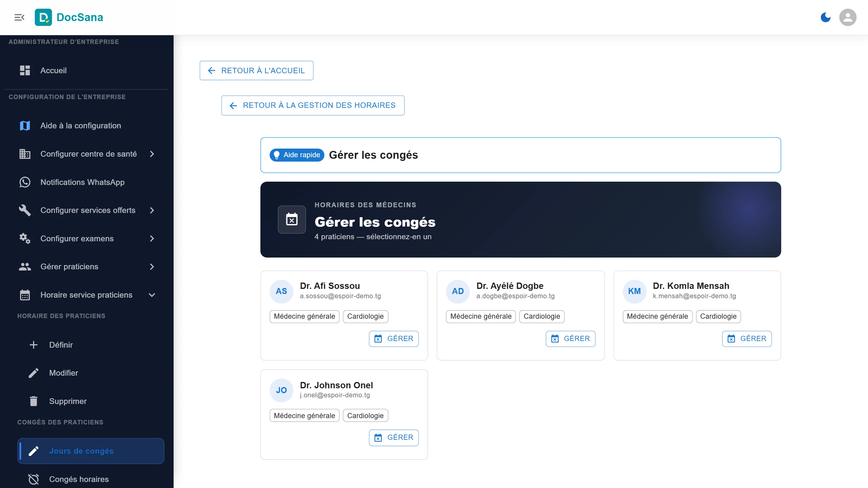This screenshot has height=488, width=868.
Task: Click the AS avatar of Dr. Afi Sossou
Action: click(281, 291)
